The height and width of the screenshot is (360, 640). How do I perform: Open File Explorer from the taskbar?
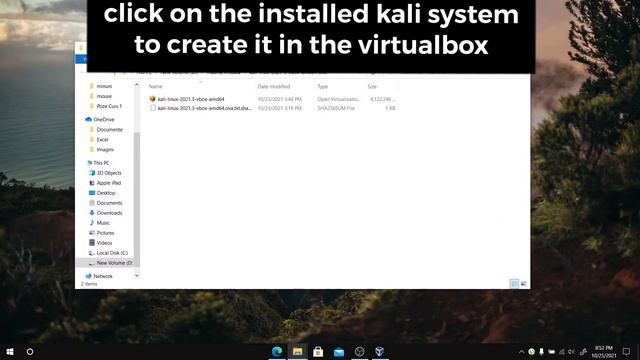(298, 351)
